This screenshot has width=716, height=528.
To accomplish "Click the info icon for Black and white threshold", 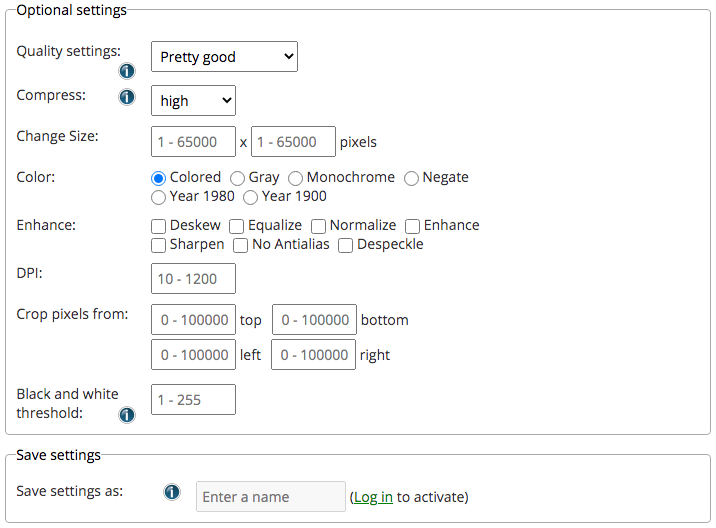I will click(x=127, y=415).
